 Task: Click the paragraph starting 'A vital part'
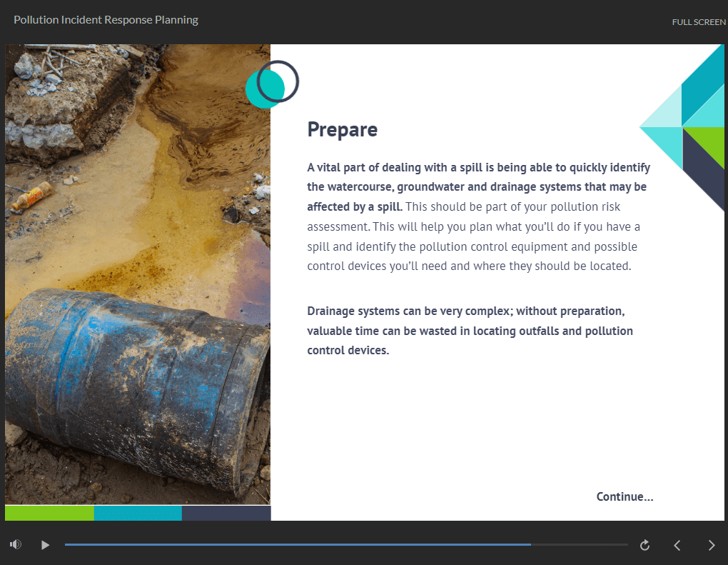pos(479,216)
